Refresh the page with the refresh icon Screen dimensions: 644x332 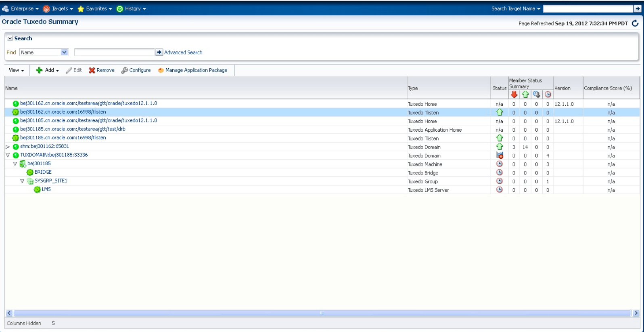635,23
